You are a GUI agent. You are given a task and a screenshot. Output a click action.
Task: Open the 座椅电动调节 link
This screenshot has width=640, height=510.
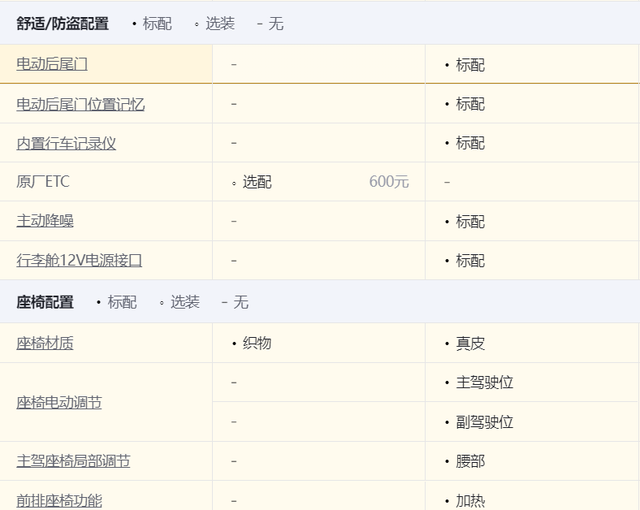click(x=59, y=402)
